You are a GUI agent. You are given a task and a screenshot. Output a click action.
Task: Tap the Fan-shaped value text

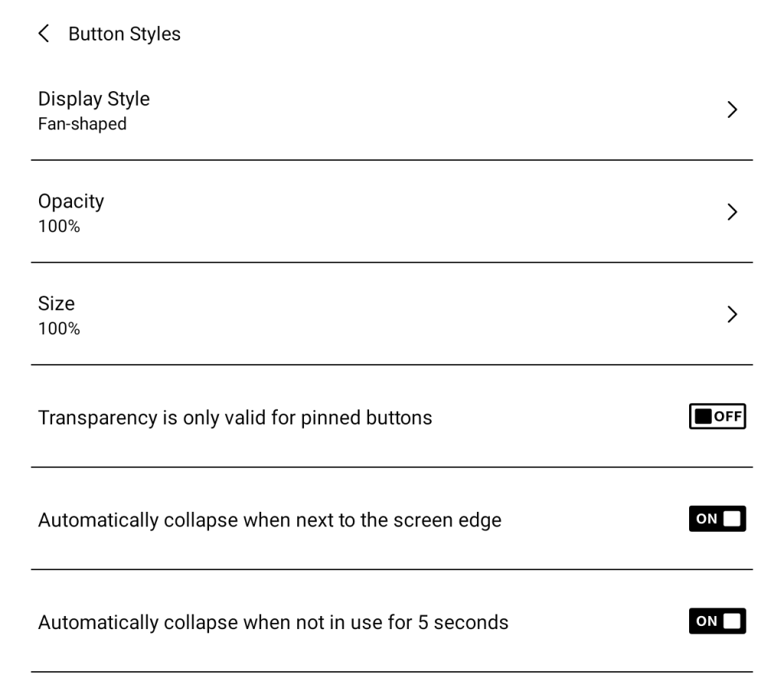(x=83, y=124)
